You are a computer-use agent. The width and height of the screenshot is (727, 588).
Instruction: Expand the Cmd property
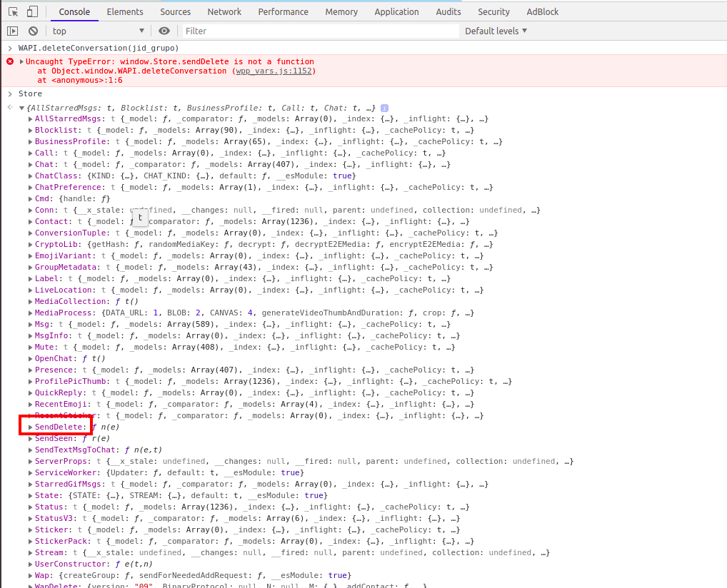31,199
